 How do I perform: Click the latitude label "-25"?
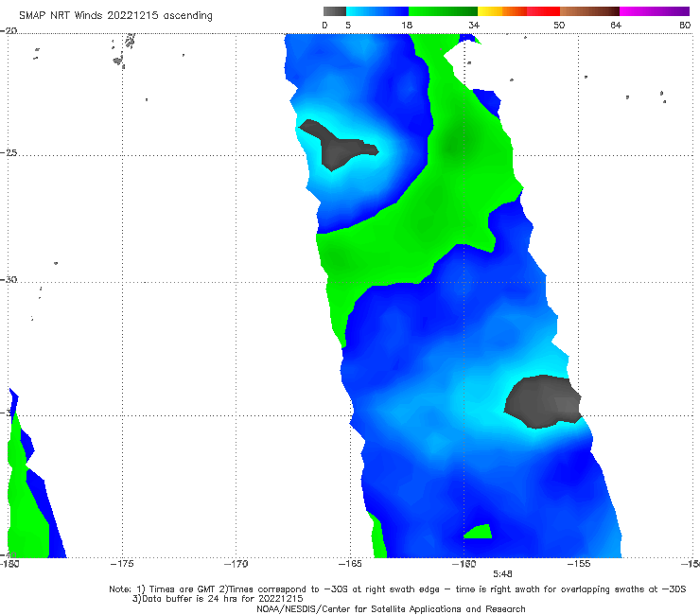point(9,152)
